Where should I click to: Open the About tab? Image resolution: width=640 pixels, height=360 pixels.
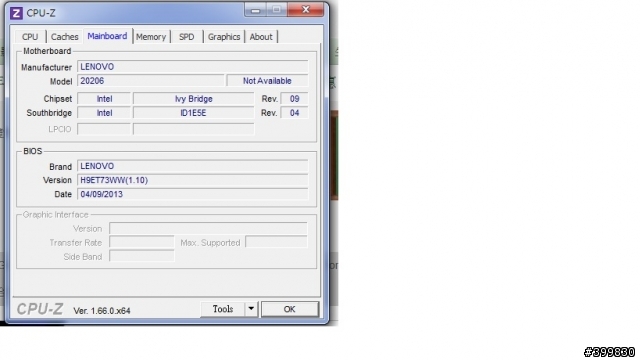261,37
